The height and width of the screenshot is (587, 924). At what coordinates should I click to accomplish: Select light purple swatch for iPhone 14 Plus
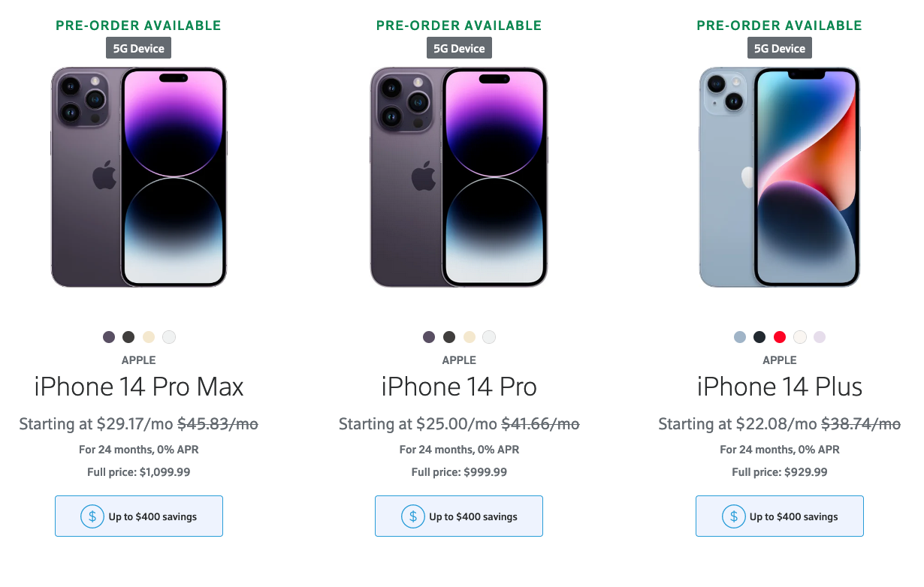point(820,337)
